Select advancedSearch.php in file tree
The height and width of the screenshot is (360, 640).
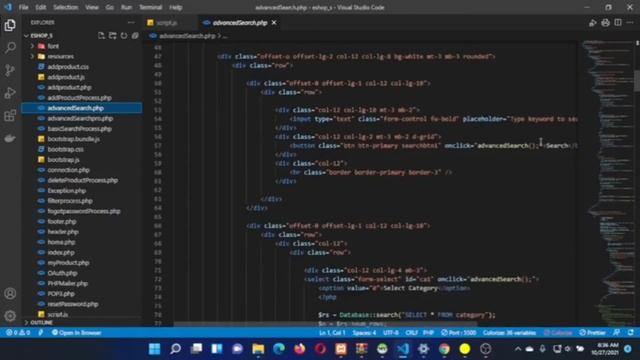(76, 108)
